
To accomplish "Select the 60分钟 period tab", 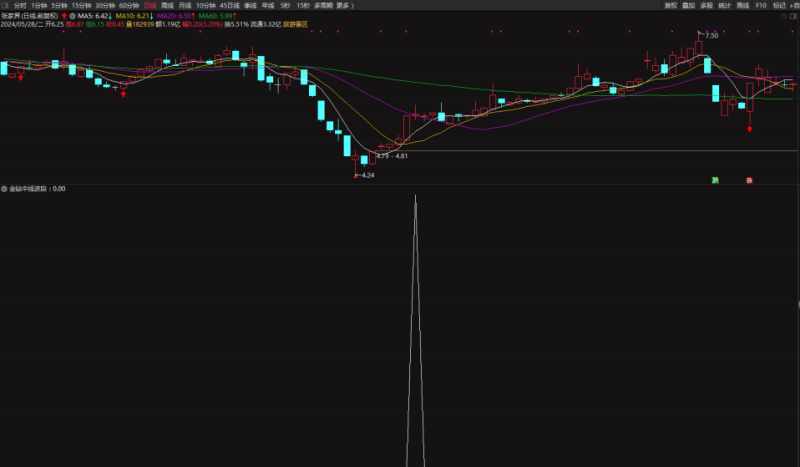I will (x=129, y=5).
